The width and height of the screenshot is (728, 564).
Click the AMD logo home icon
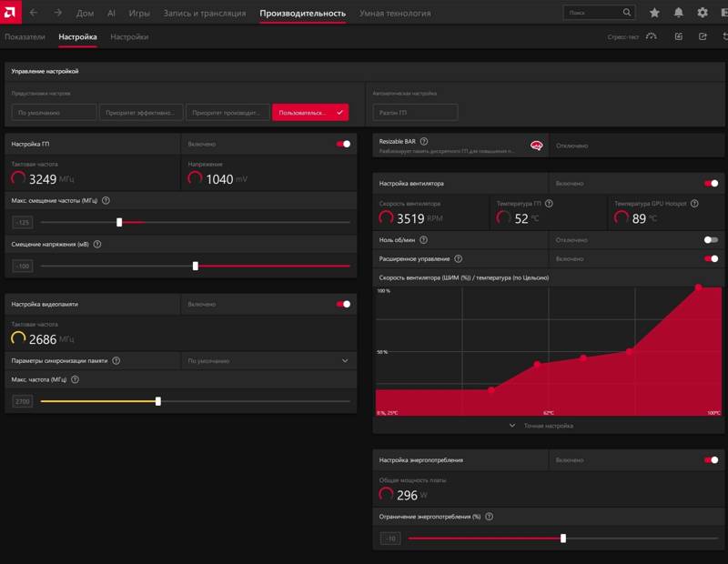tap(10, 12)
